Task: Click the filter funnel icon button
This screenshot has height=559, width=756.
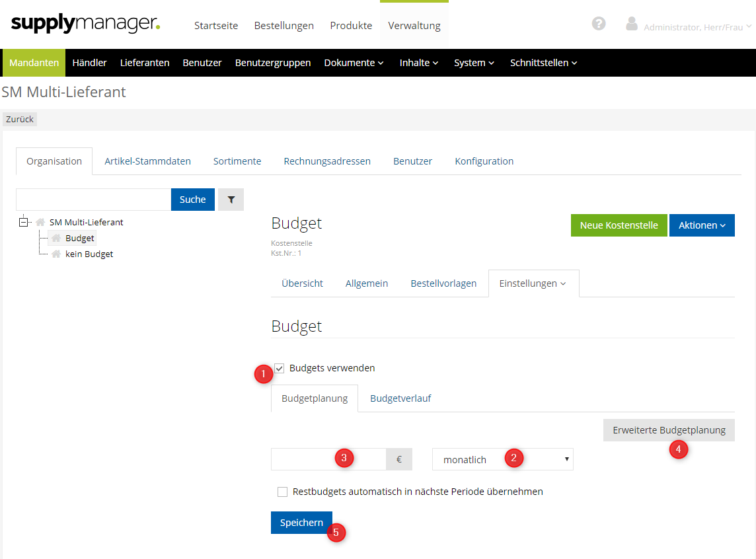Action: [231, 200]
